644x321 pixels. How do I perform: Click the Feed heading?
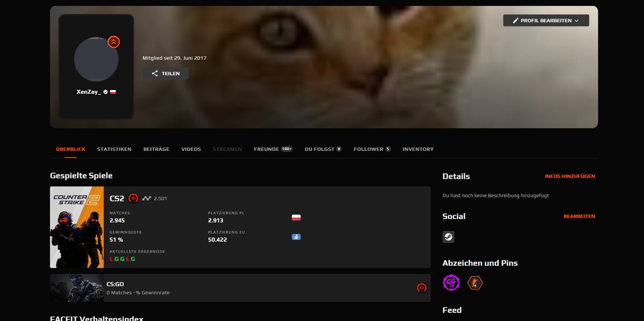pyautogui.click(x=452, y=310)
